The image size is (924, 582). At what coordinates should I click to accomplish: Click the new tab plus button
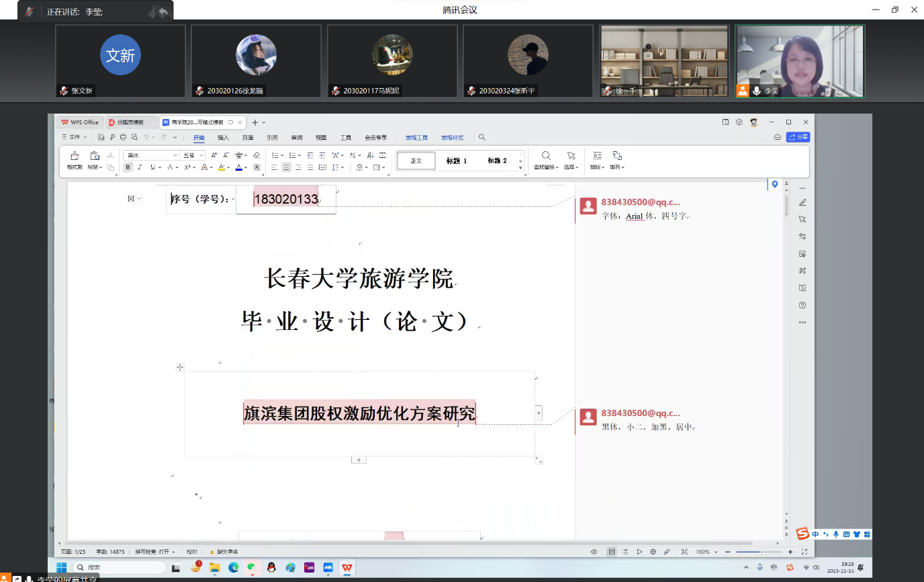tap(255, 122)
